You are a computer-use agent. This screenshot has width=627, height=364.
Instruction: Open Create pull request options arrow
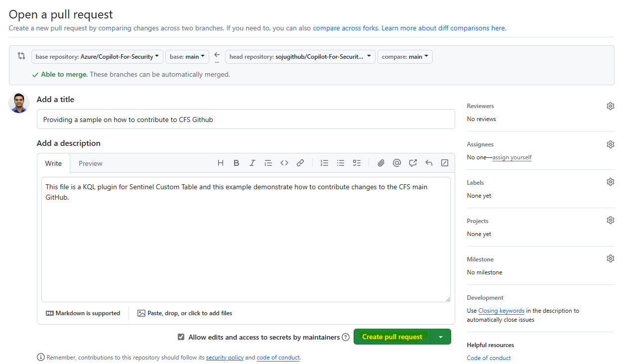click(x=441, y=337)
